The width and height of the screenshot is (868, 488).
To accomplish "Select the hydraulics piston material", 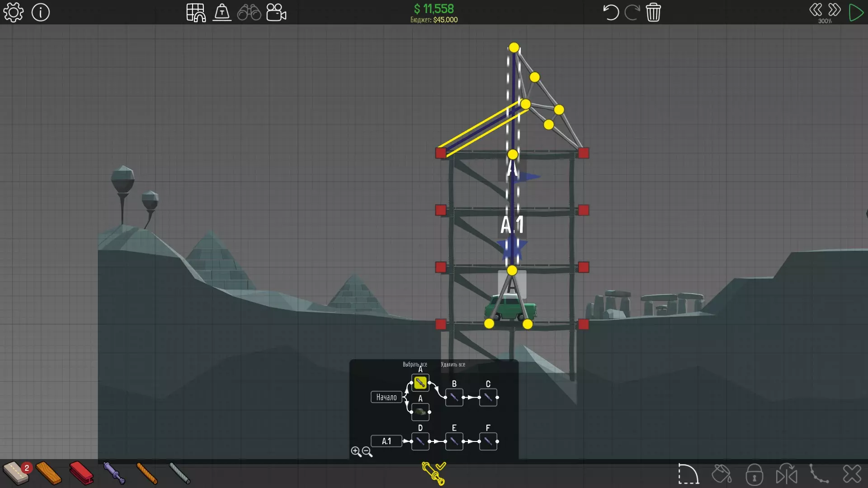I will pyautogui.click(x=114, y=473).
